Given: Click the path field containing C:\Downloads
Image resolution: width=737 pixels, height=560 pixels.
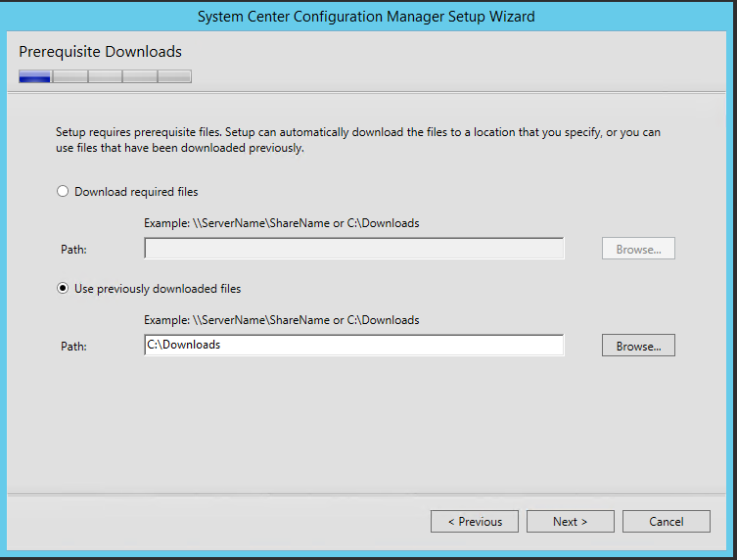Looking at the screenshot, I should [354, 346].
